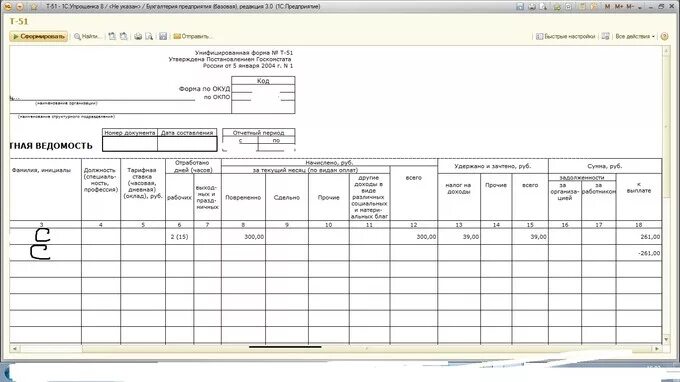Select 300,00 in accrued всего column
The width and height of the screenshot is (680, 382).
pyautogui.click(x=414, y=237)
